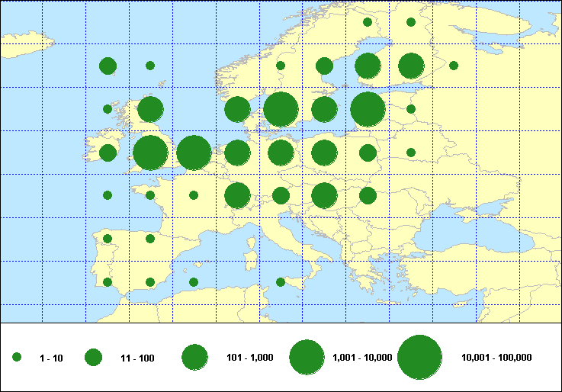This screenshot has height=392, width=562.
Task: Click the "11 - 100" legend text
Action: pyautogui.click(x=137, y=358)
